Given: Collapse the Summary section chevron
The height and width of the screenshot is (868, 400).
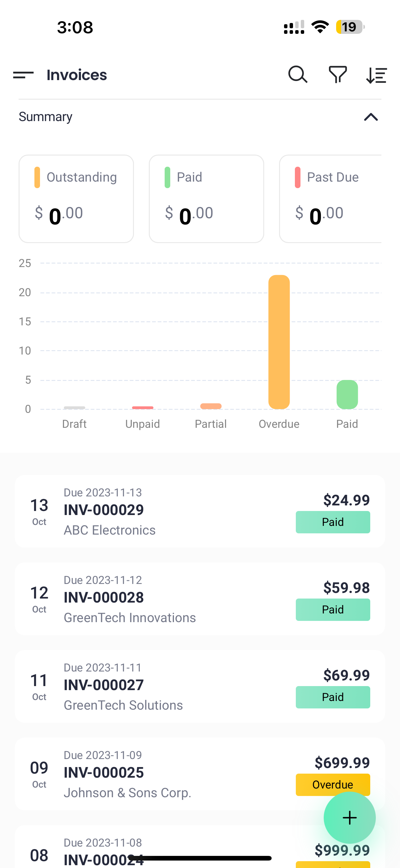Looking at the screenshot, I should (371, 117).
